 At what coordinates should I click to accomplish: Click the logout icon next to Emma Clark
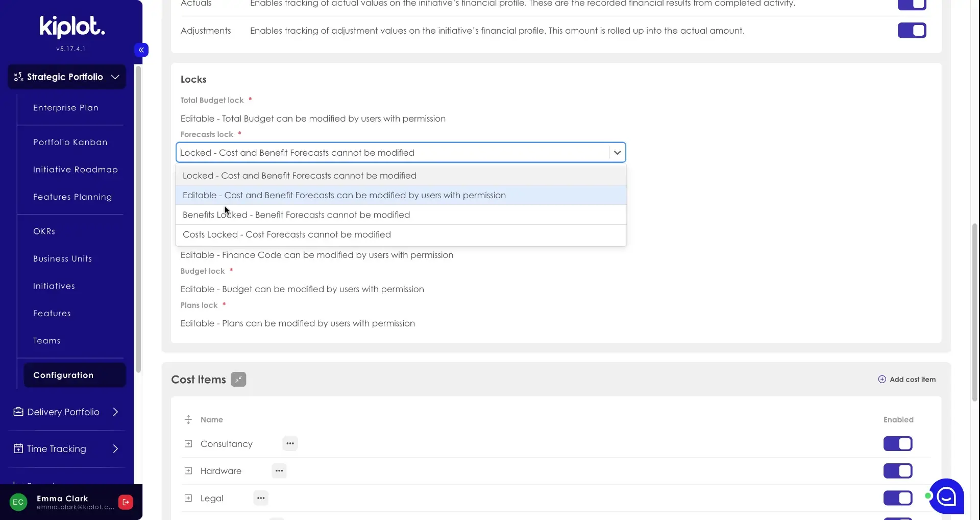pyautogui.click(x=126, y=502)
